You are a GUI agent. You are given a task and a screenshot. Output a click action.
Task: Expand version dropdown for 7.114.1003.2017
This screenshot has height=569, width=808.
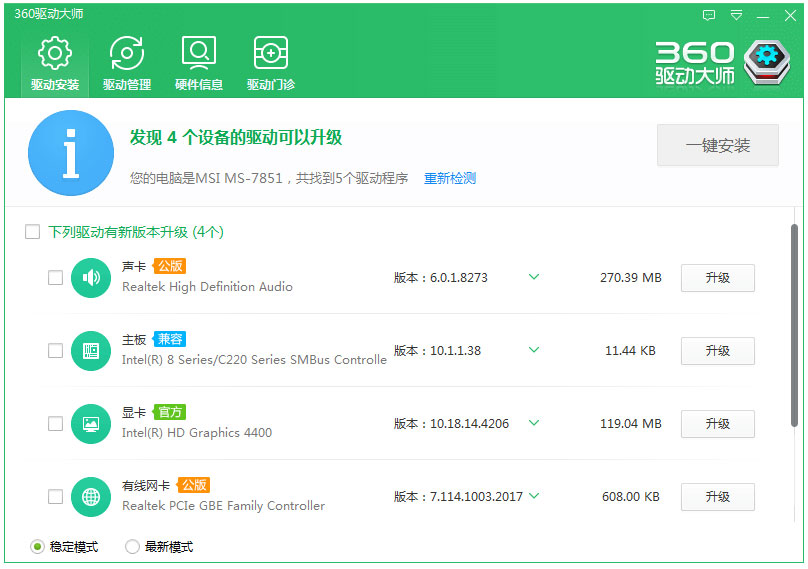click(534, 496)
